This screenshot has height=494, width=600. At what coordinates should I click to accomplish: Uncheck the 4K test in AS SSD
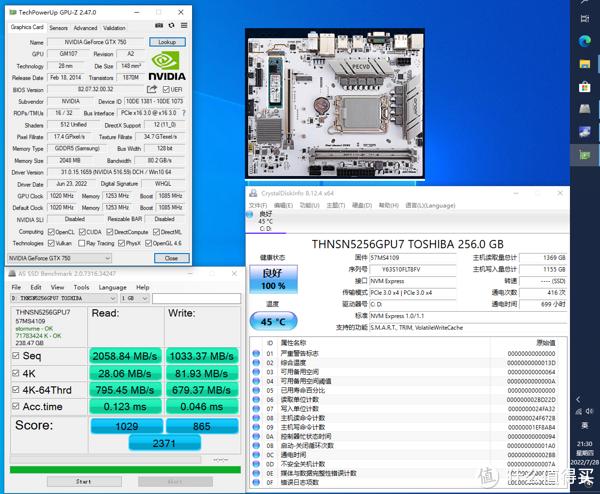pyautogui.click(x=16, y=373)
